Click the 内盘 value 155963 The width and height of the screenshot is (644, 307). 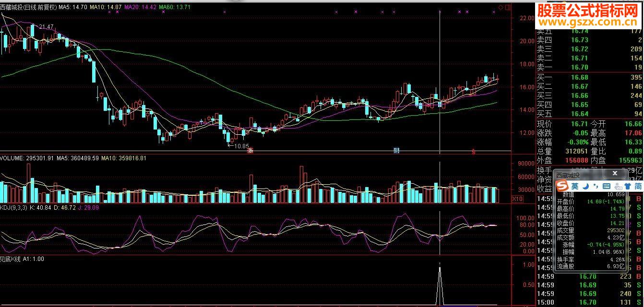coord(630,161)
